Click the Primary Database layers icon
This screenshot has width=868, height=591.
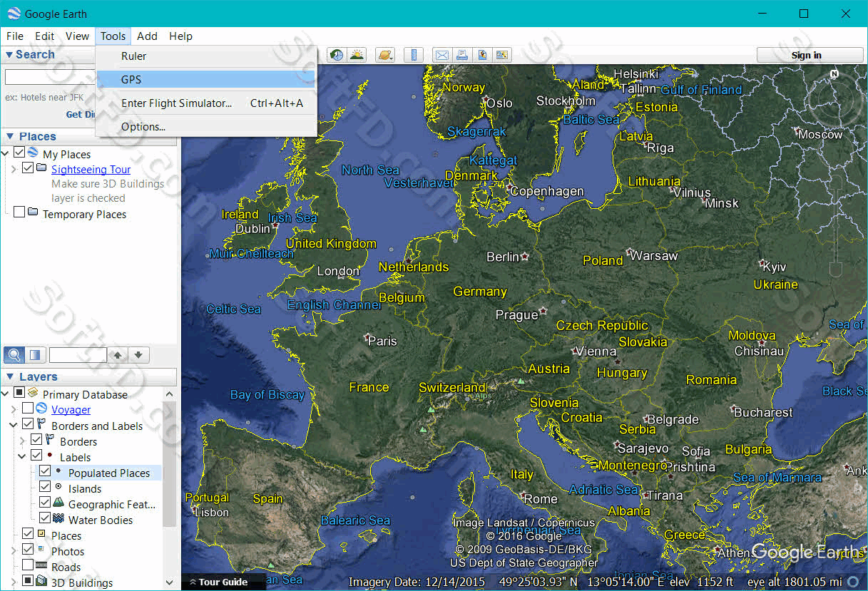[33, 393]
